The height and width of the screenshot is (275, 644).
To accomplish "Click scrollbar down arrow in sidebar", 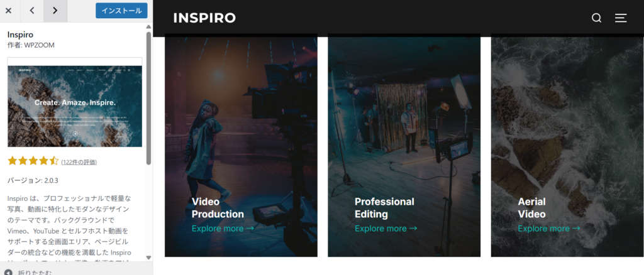I will click(148, 257).
